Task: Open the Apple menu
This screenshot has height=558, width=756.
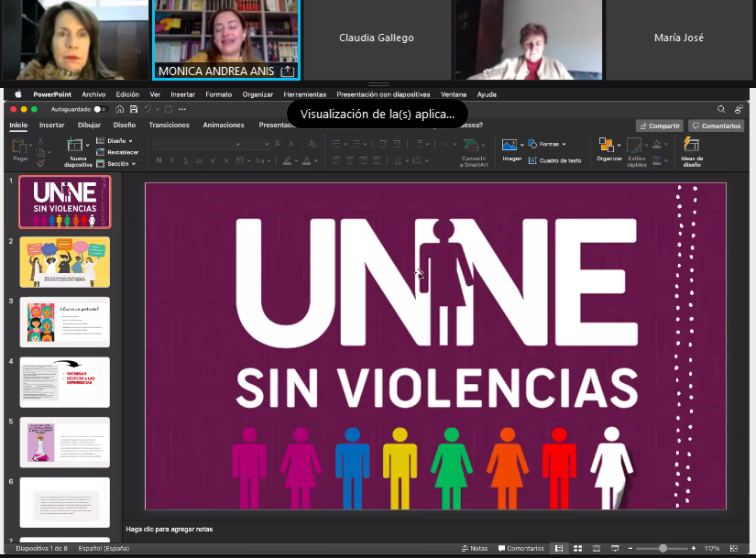Action: pyautogui.click(x=18, y=94)
